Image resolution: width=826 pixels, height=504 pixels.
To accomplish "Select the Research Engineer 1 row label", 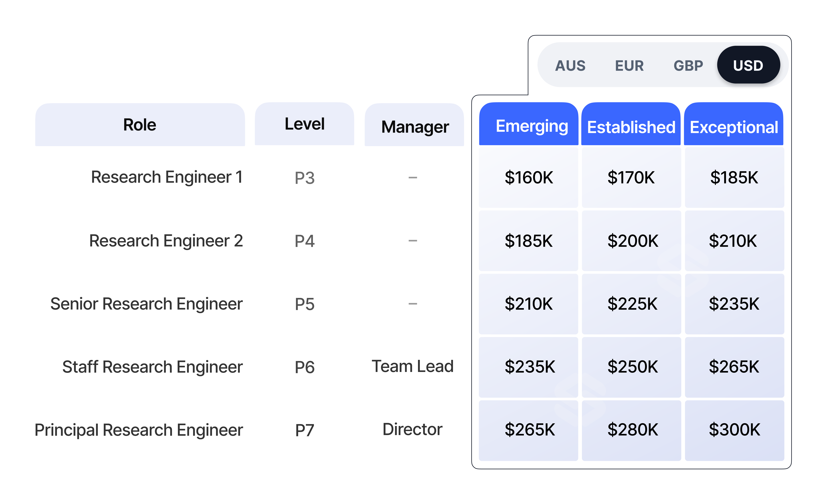I will click(x=167, y=177).
